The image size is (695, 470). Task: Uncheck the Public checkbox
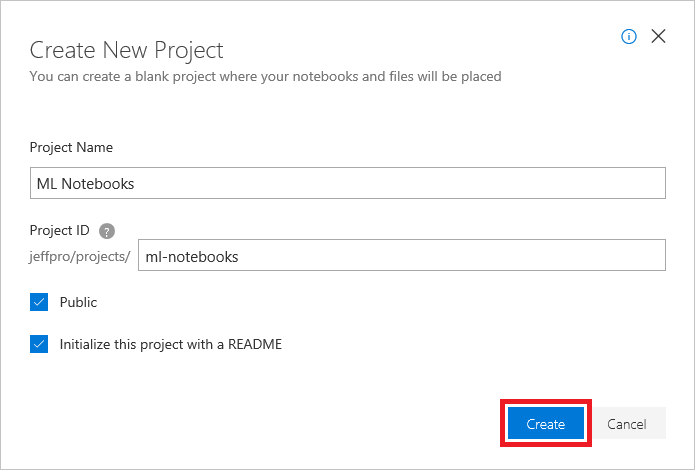click(39, 302)
